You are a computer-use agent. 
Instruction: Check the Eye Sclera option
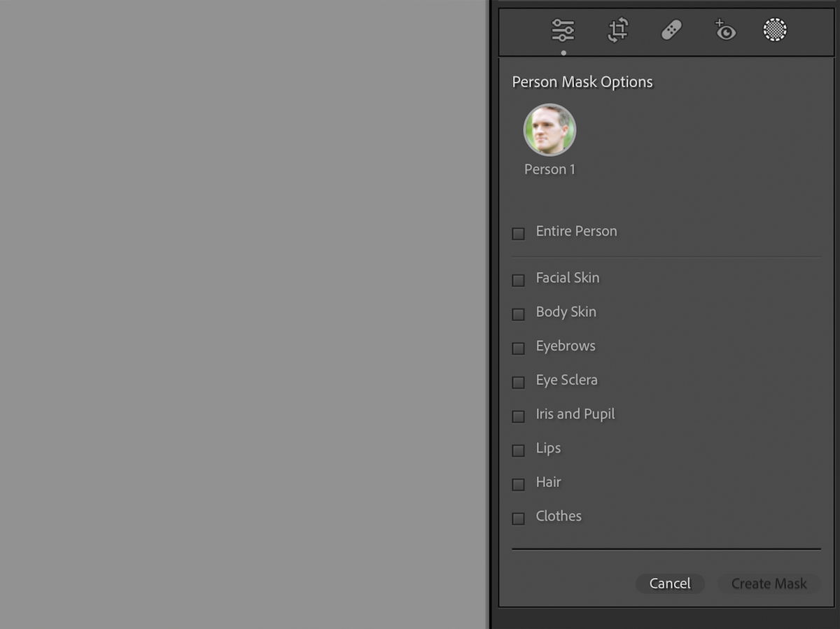518,382
